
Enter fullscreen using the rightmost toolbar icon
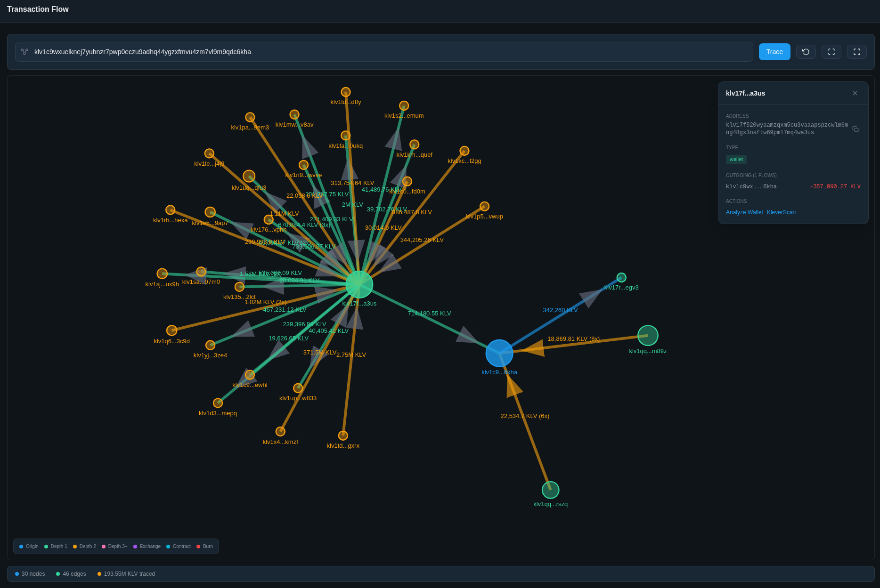pyautogui.click(x=856, y=52)
